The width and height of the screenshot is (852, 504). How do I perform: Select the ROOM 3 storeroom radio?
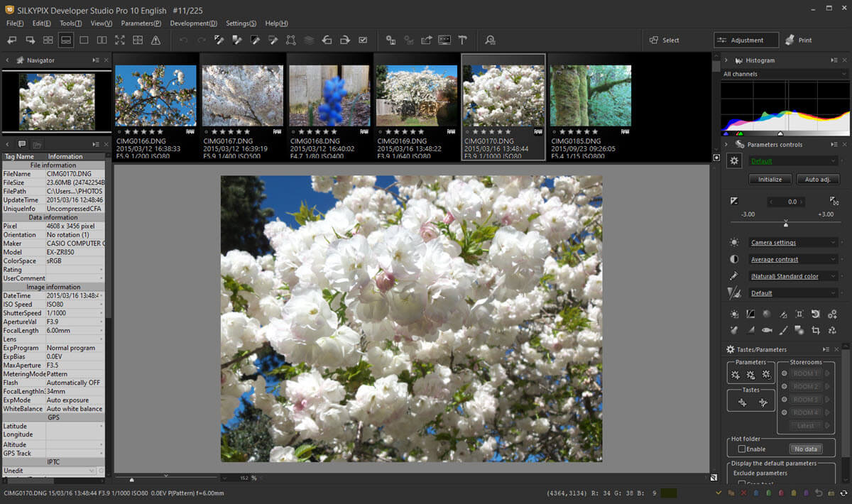pyautogui.click(x=785, y=400)
